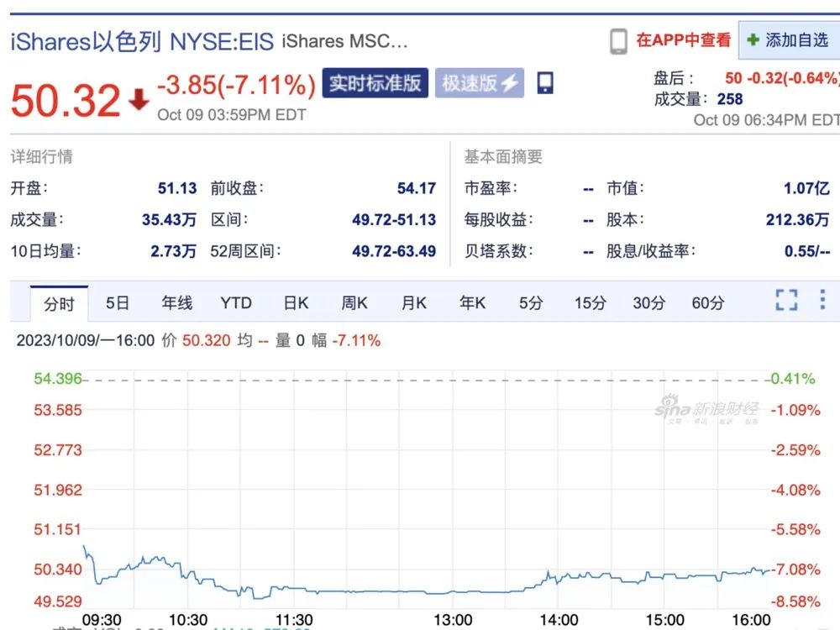This screenshot has width=840, height=630.
Task: Open the mobile version icon after 极速版
Action: click(x=545, y=83)
